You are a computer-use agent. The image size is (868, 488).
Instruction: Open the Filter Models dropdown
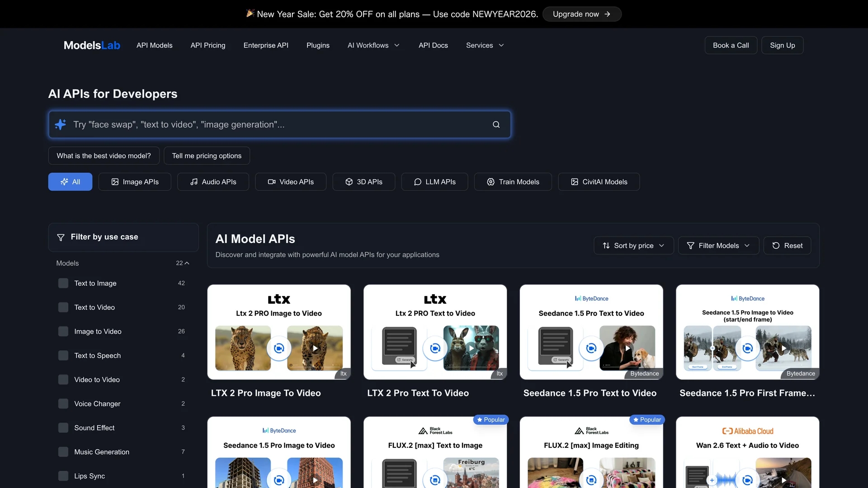718,246
